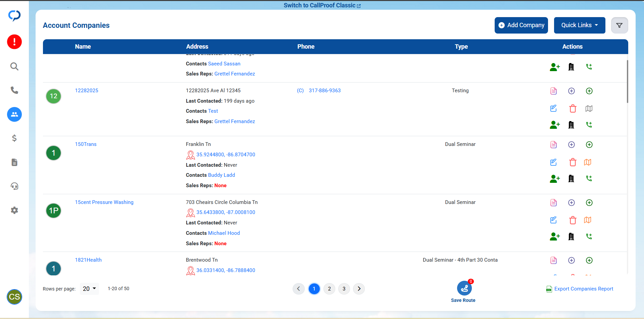Add a contact to 12282025 row
The image size is (644, 319).
click(x=555, y=125)
